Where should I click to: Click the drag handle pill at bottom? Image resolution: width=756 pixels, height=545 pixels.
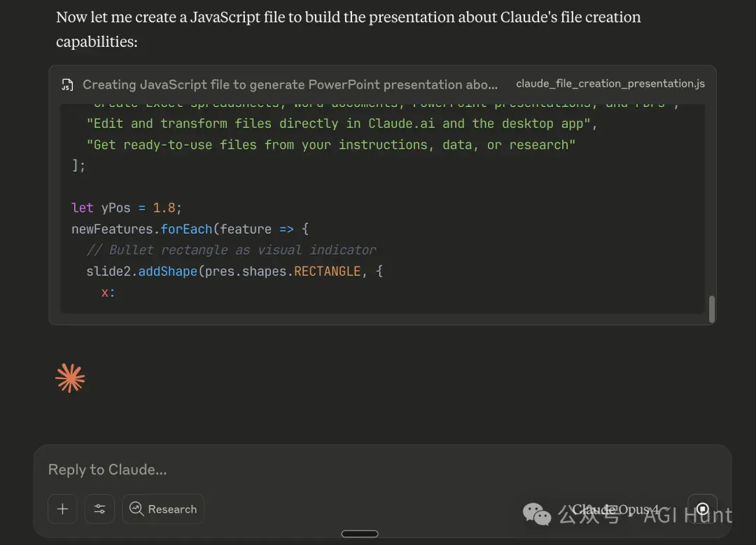pyautogui.click(x=360, y=534)
